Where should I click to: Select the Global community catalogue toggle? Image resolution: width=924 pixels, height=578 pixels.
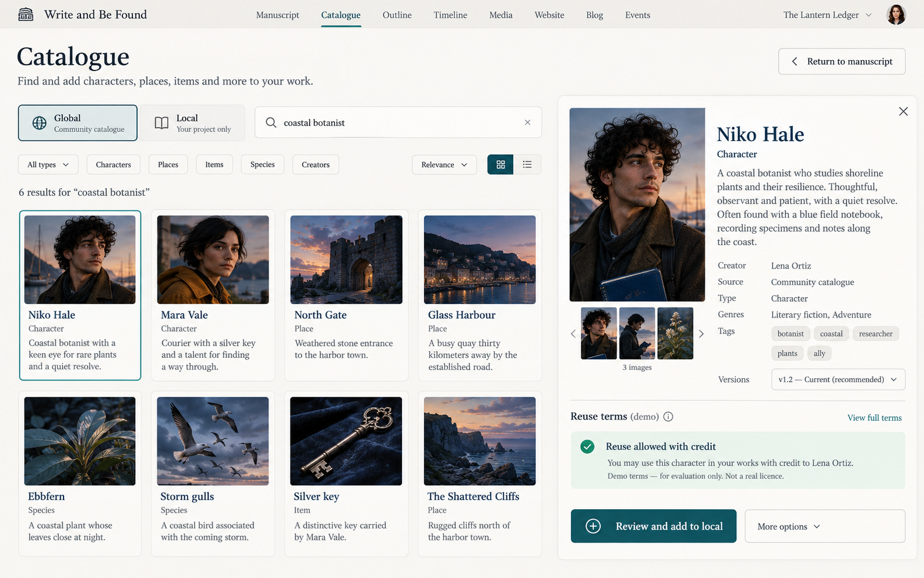click(77, 123)
